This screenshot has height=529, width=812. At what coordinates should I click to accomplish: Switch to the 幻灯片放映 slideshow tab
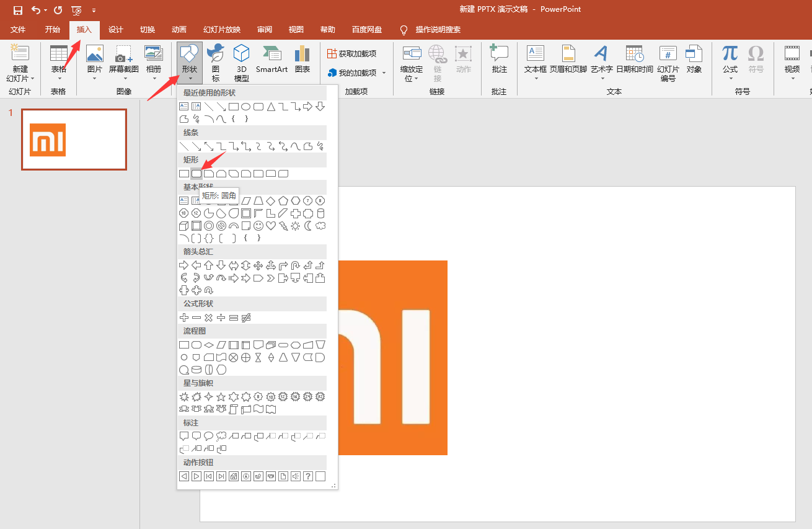pyautogui.click(x=222, y=30)
